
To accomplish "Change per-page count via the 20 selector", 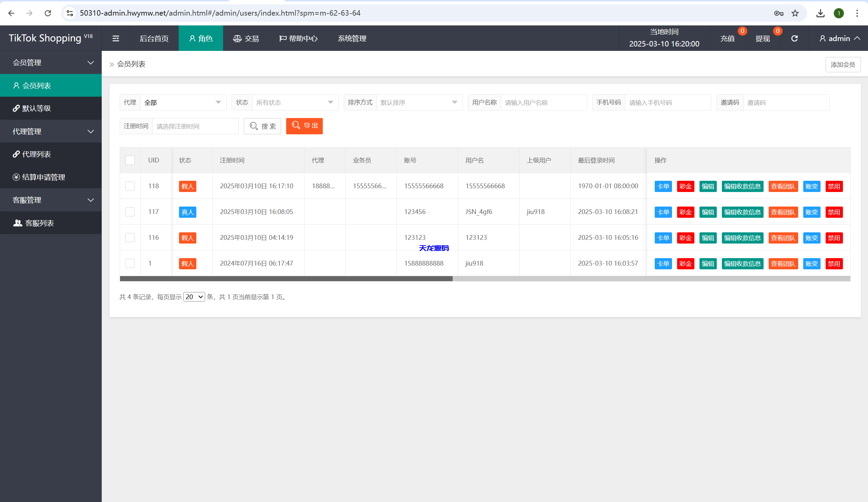I will [x=194, y=297].
